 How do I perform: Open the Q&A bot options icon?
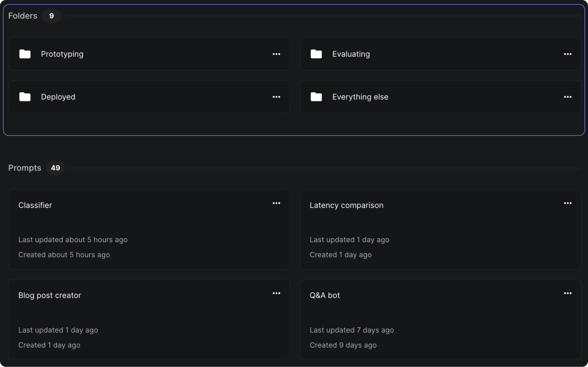click(x=568, y=293)
